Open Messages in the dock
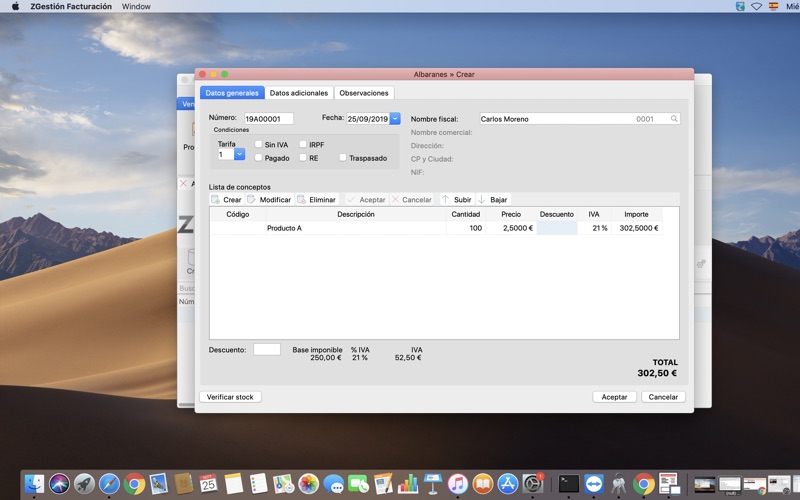 333,484
